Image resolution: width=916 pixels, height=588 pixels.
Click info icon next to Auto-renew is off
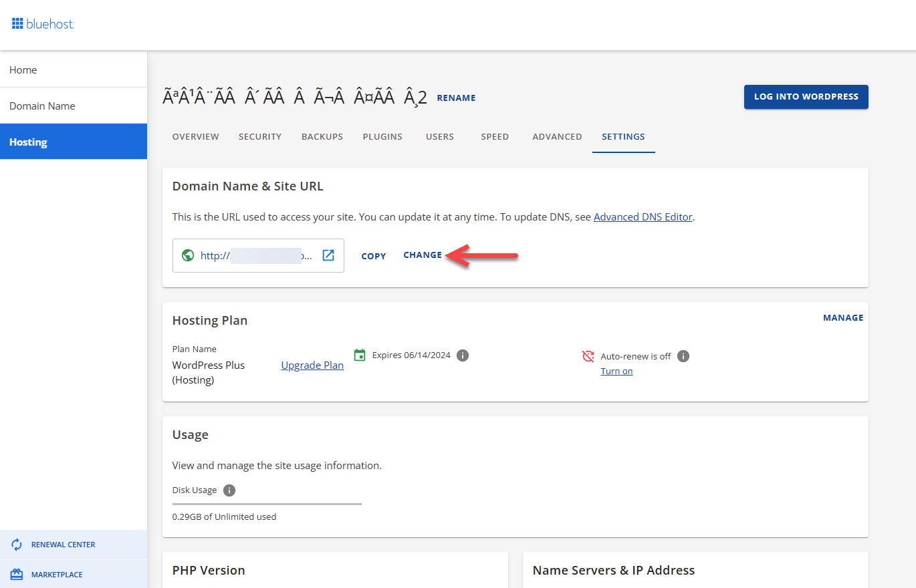[683, 356]
